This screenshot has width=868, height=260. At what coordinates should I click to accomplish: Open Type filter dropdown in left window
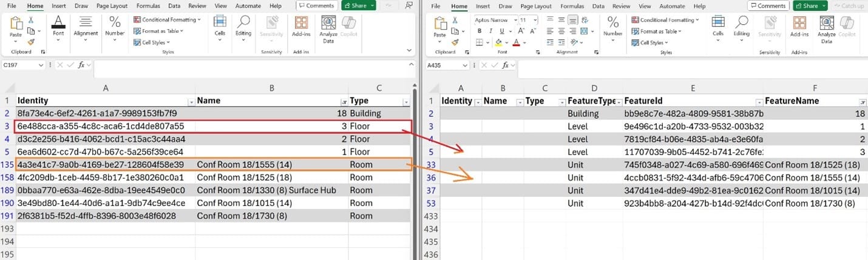point(406,101)
